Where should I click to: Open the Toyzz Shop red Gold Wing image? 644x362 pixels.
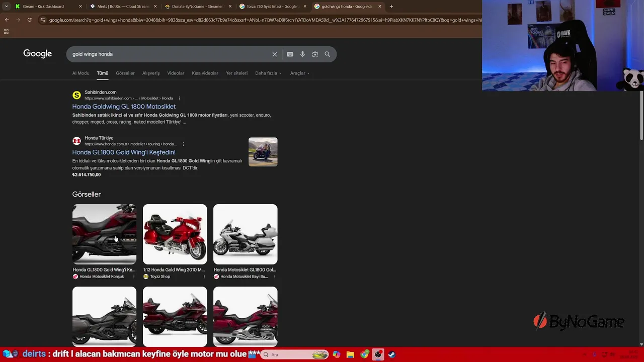pyautogui.click(x=175, y=234)
